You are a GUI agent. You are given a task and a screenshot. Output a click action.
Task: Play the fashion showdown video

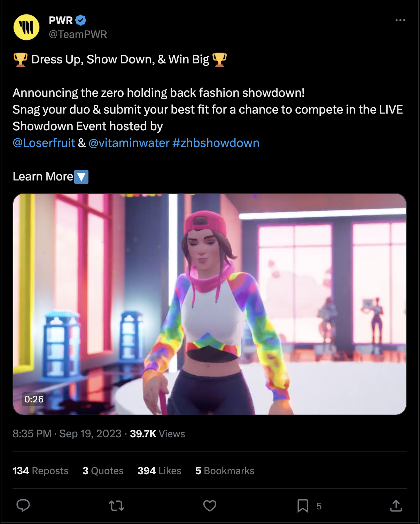point(210,304)
